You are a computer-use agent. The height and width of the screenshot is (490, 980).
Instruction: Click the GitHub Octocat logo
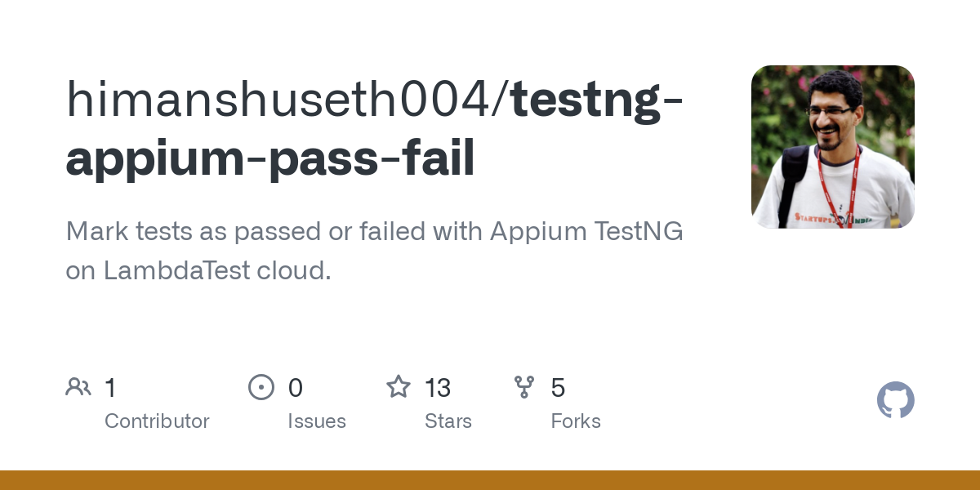pos(896,400)
